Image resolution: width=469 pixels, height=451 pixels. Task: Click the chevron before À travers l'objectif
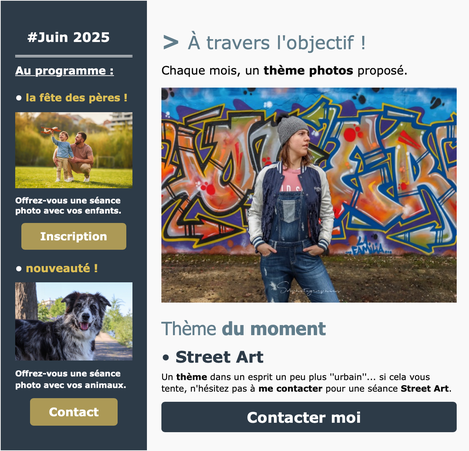(x=171, y=43)
